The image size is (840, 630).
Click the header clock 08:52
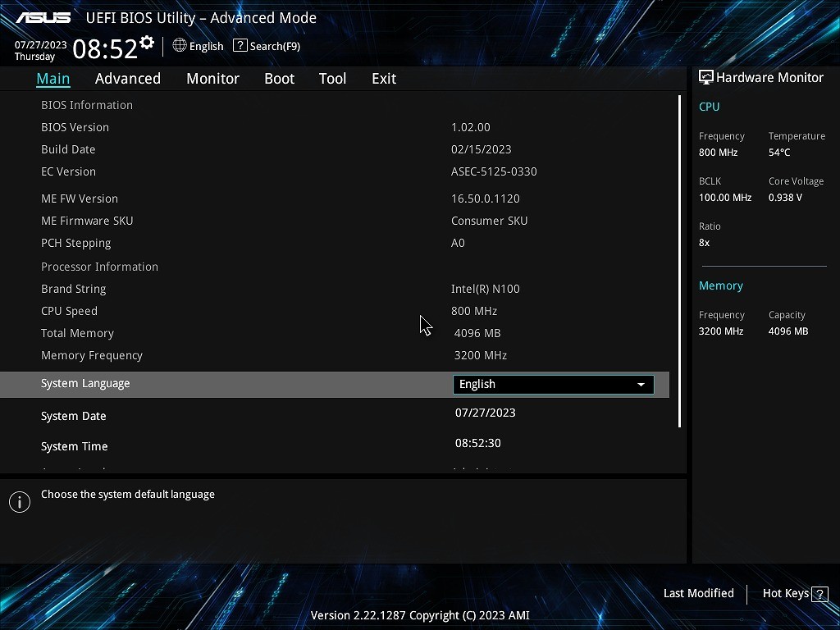click(105, 48)
